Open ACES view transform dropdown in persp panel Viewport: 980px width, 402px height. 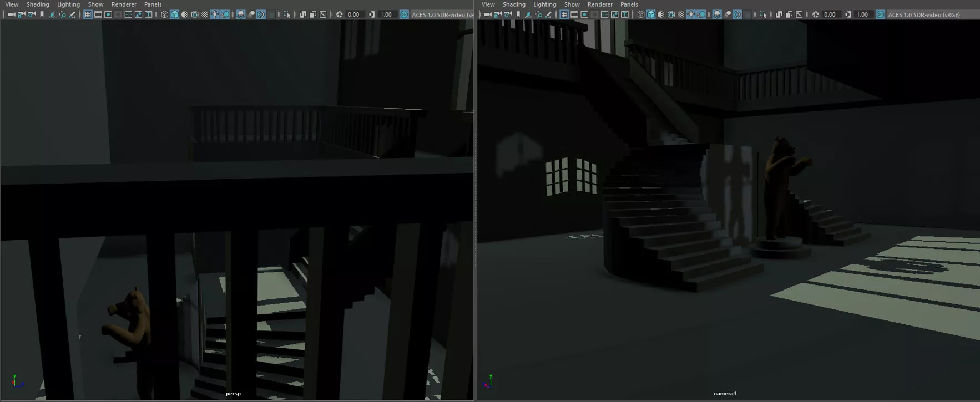[x=442, y=14]
